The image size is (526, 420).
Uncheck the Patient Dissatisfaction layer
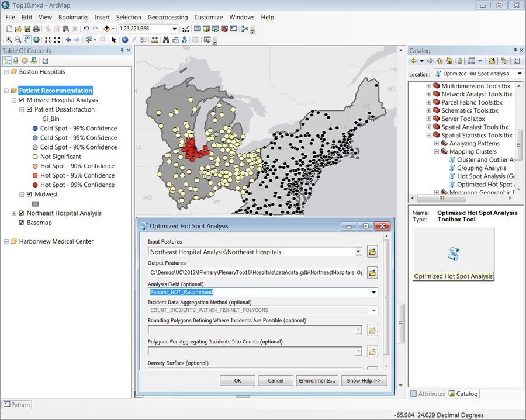click(29, 109)
